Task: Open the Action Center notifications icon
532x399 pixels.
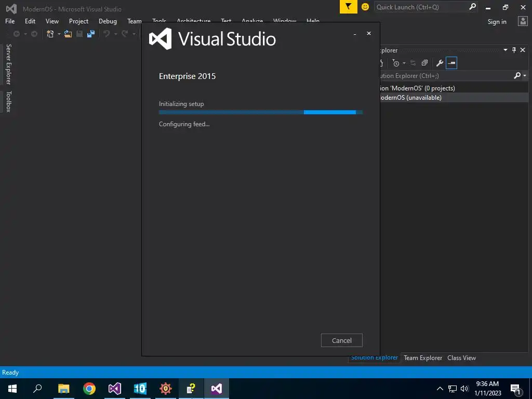Action: tap(515, 389)
